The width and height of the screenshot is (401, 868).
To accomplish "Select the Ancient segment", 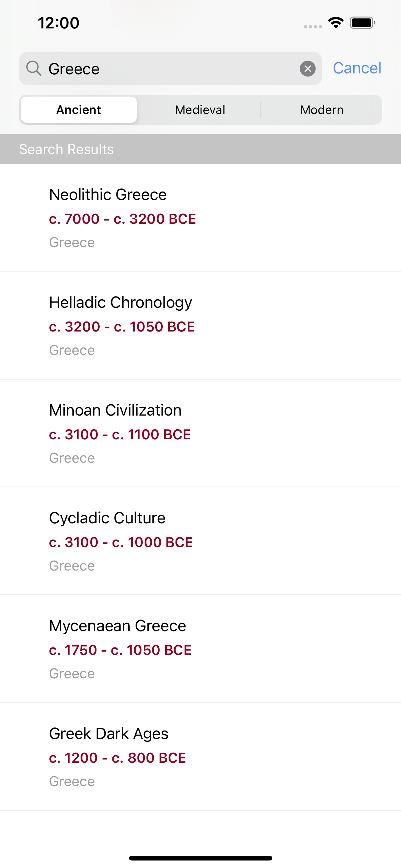I will pos(78,110).
